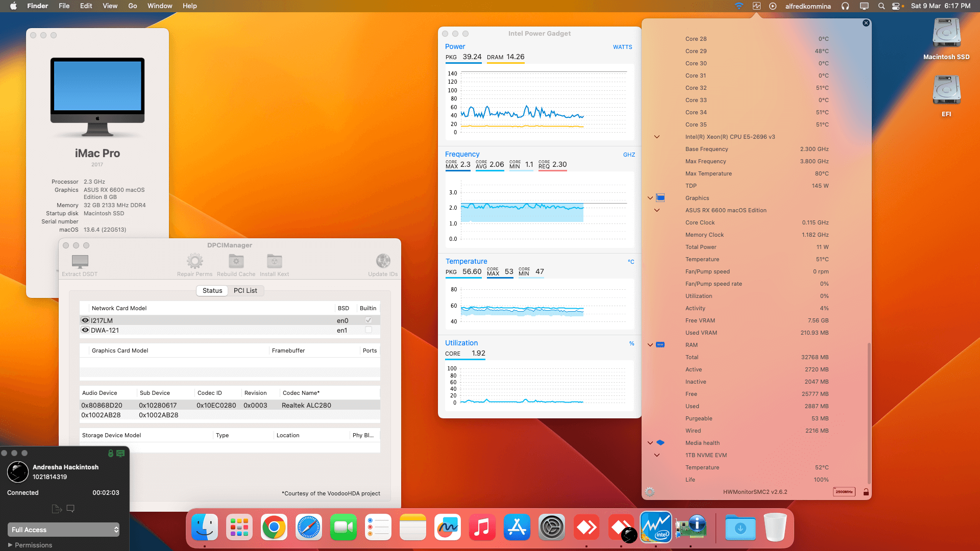Viewport: 980px width, 551px height.
Task: Select 0x1002AB28 audio device row
Action: 230,415
